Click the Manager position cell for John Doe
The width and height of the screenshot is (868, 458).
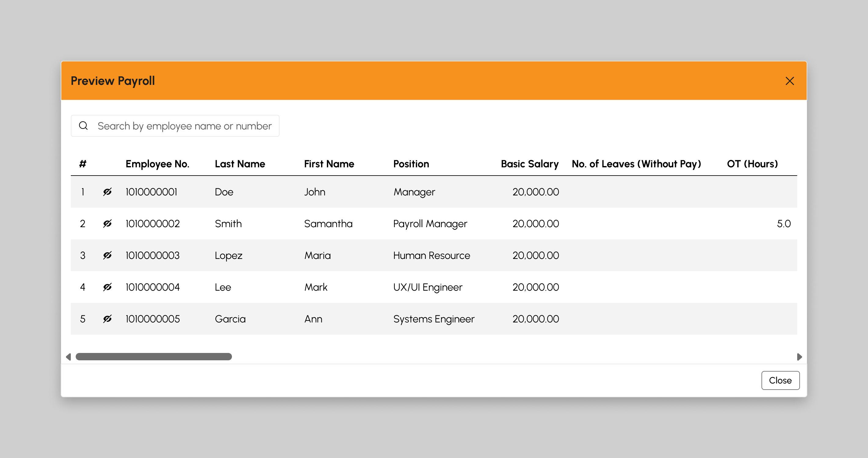click(x=414, y=192)
